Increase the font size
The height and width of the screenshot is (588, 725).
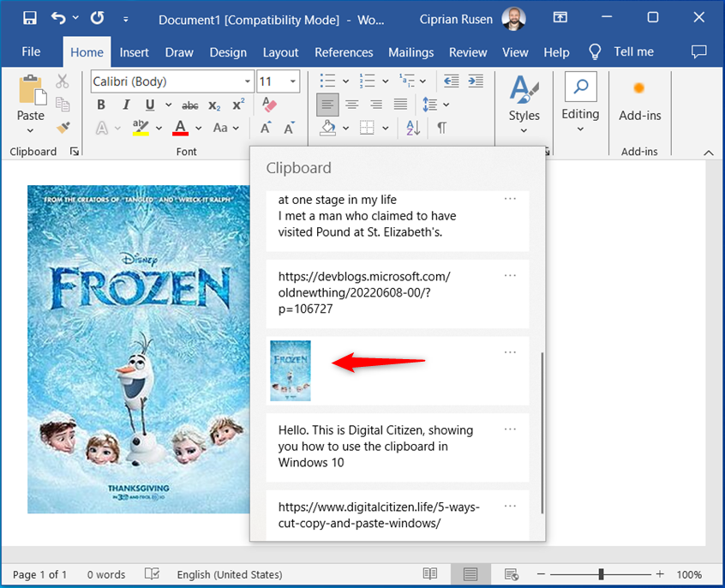tap(266, 128)
